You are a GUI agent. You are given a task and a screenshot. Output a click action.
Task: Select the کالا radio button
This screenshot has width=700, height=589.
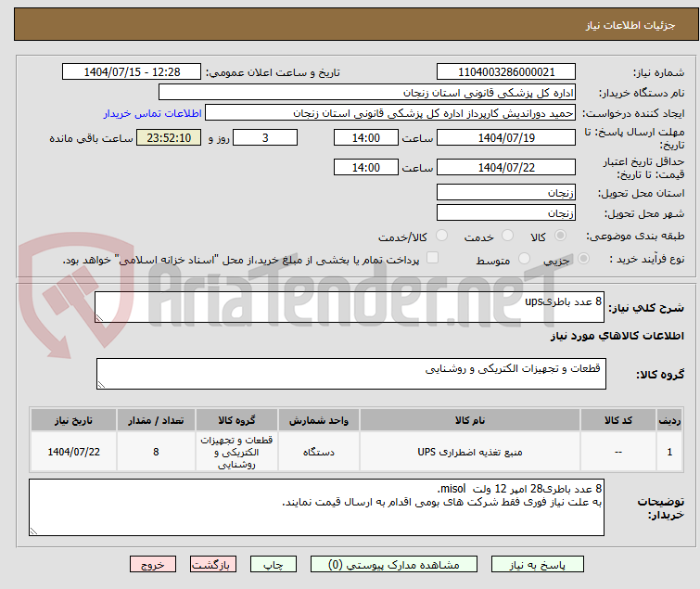pos(560,236)
